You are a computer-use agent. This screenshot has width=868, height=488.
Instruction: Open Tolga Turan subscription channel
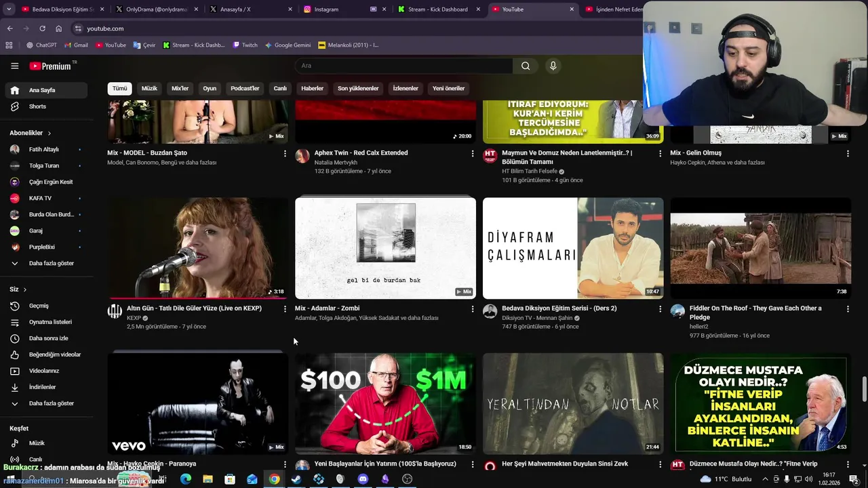tap(46, 165)
